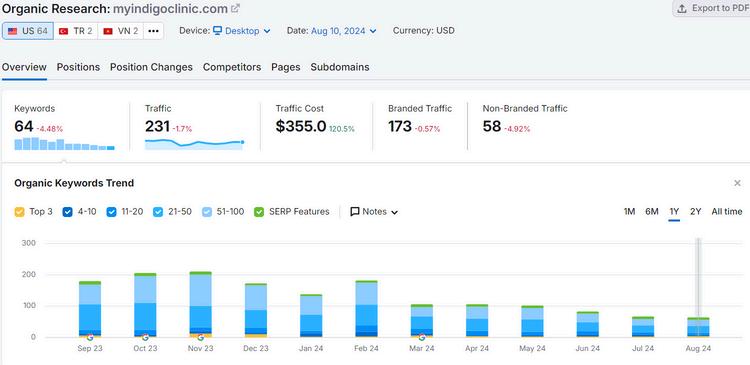Click the Export to PDF button
The width and height of the screenshot is (750, 365).
[x=711, y=8]
